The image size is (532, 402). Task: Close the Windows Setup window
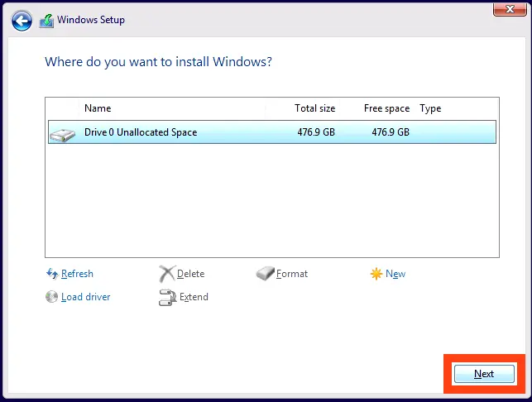pos(510,9)
